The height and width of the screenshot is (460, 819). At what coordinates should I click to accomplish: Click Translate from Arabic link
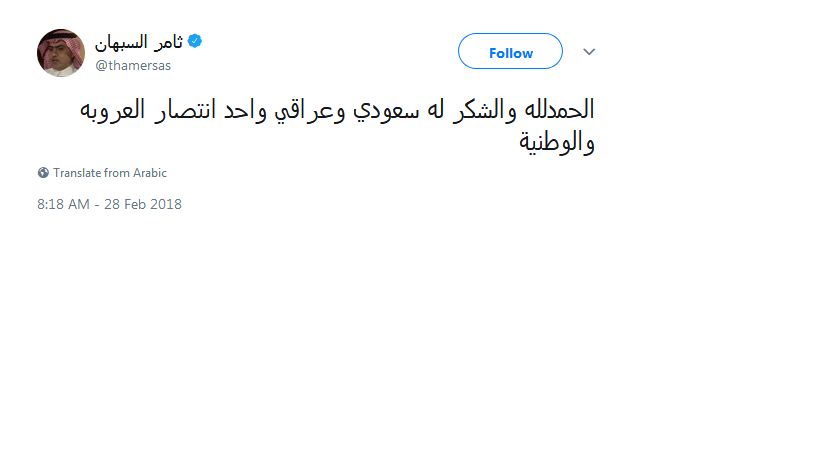[110, 173]
